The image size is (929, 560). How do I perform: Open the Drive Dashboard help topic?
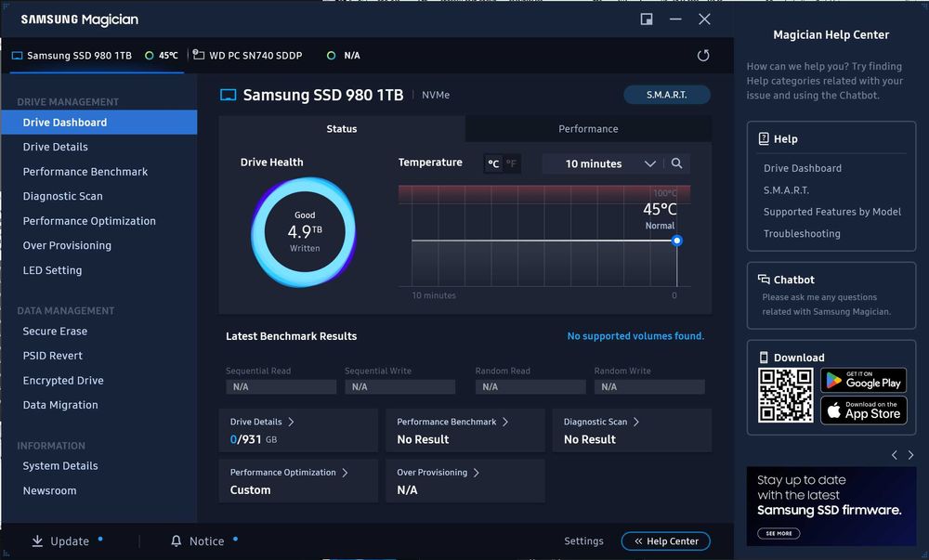[x=803, y=168]
